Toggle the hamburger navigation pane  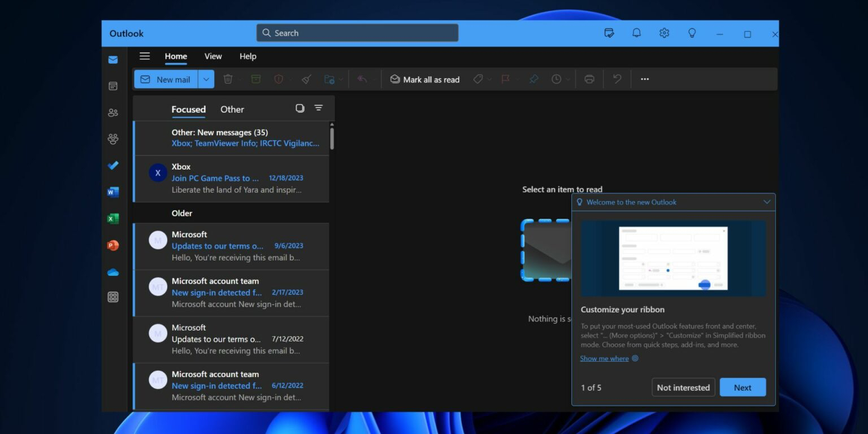click(x=145, y=56)
